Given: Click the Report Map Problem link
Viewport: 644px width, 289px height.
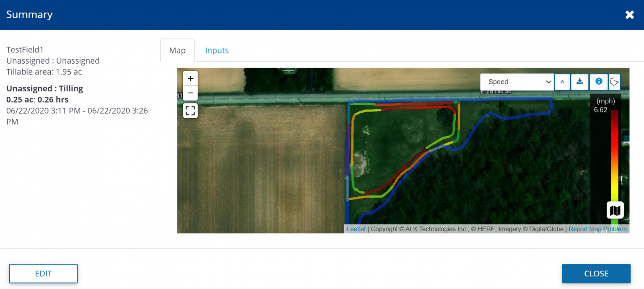Looking at the screenshot, I should (597, 229).
